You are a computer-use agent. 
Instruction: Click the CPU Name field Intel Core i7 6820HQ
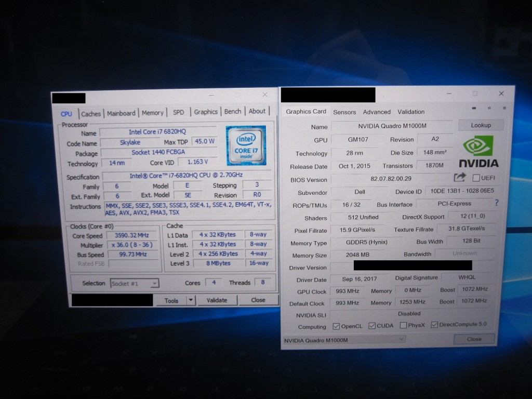point(158,131)
